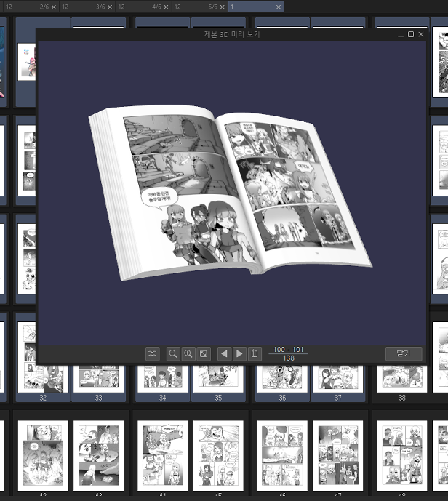Screen dimensions: 448x501
Task: Close the 제본 3D 미리 보기 dialog
Action: tap(421, 34)
